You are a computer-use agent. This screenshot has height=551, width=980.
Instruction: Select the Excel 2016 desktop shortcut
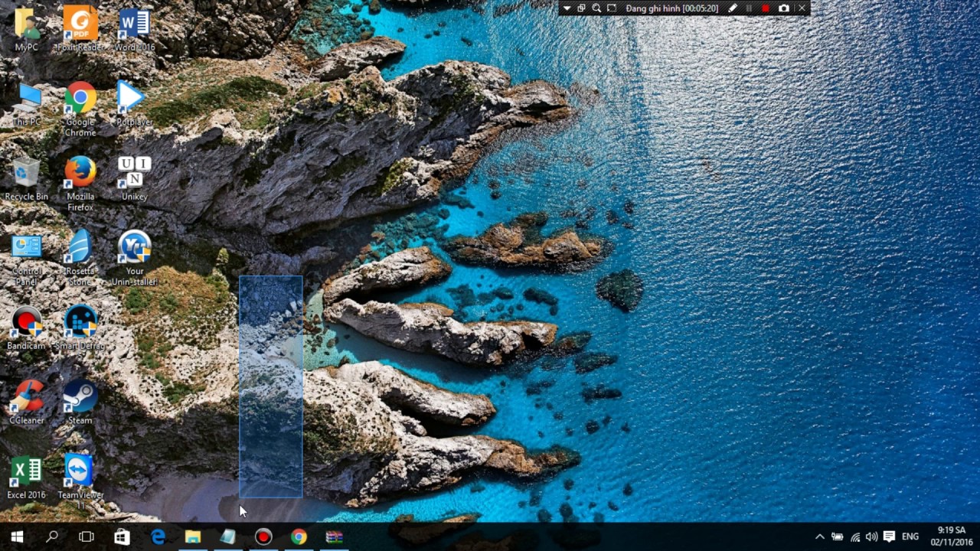click(x=27, y=478)
